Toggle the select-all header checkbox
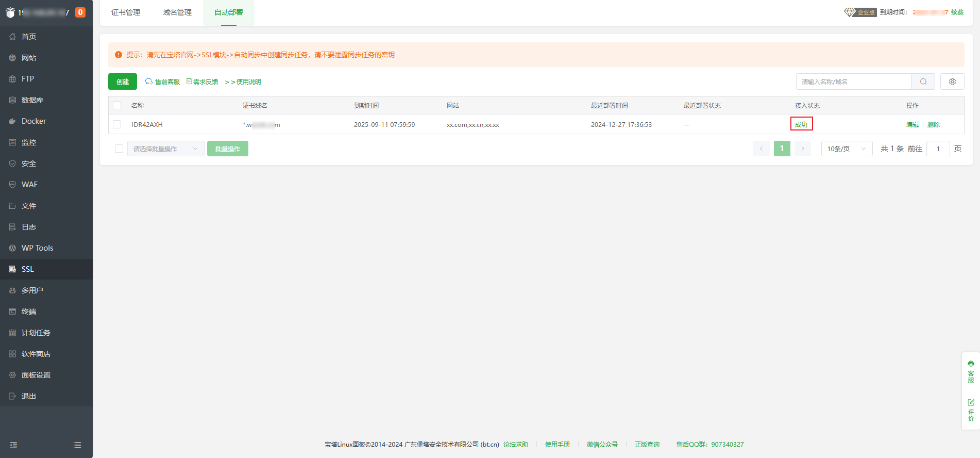Screen dimensions: 980x458 [x=117, y=105]
